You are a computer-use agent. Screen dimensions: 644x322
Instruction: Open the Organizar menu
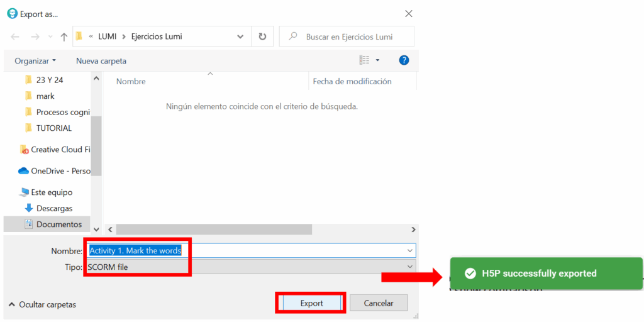coord(35,61)
